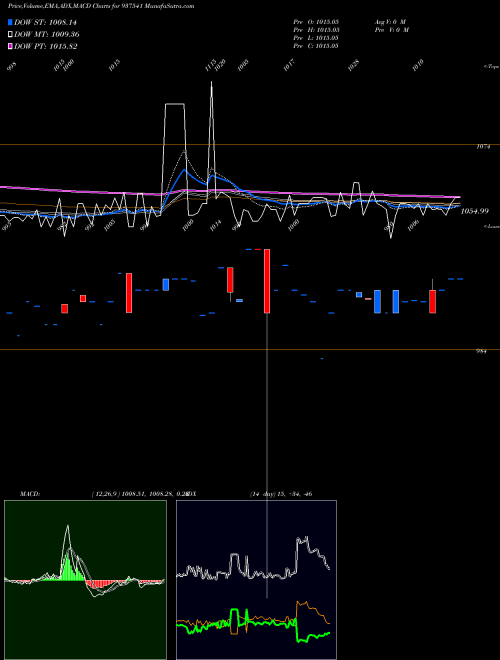Select the 'Pre O: 1015.05' value
The height and width of the screenshot is (660, 500).
(x=316, y=22)
